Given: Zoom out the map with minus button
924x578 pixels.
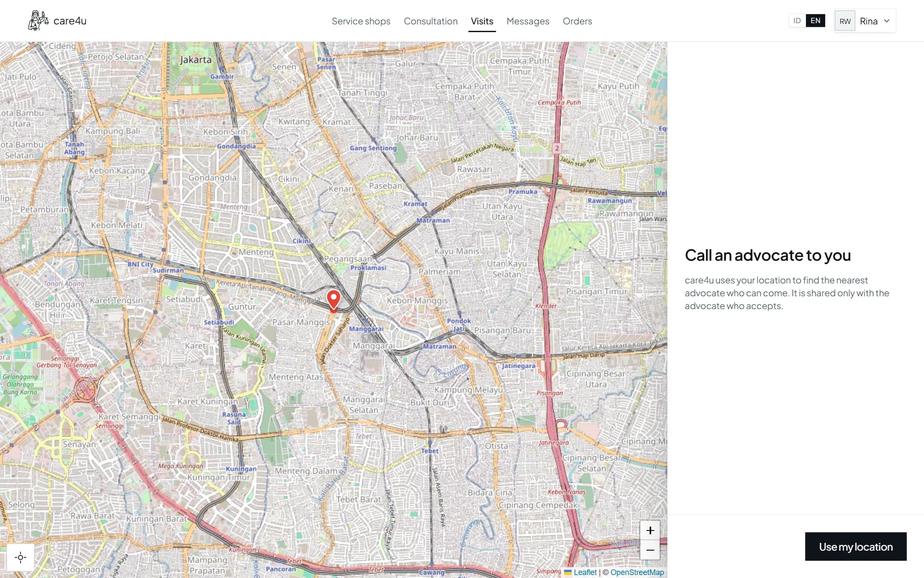Looking at the screenshot, I should click(x=650, y=550).
